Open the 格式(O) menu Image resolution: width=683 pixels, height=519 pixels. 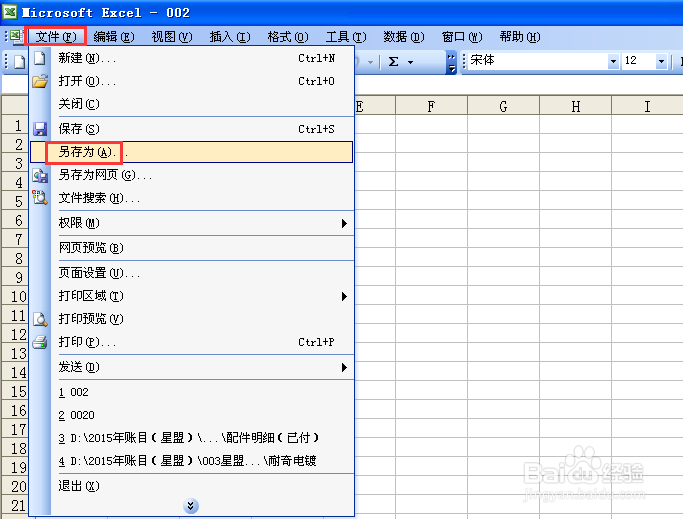coord(288,37)
